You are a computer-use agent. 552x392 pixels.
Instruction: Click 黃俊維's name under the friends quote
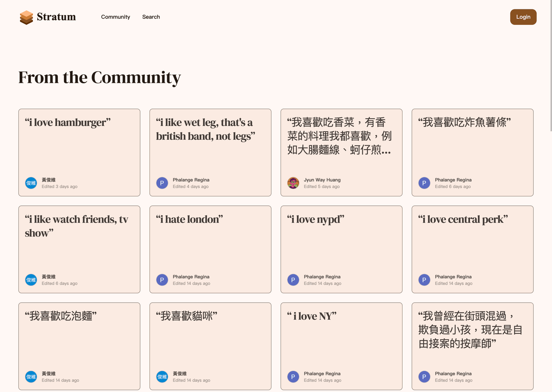coord(49,277)
